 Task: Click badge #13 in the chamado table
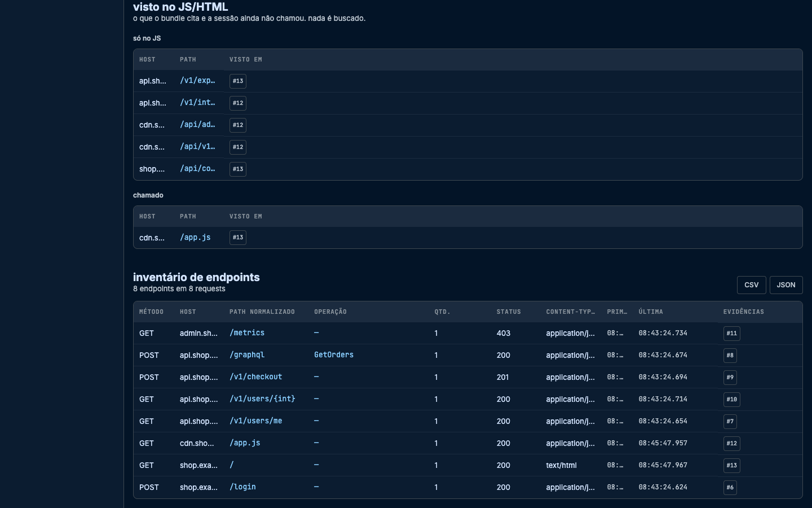[238, 238]
